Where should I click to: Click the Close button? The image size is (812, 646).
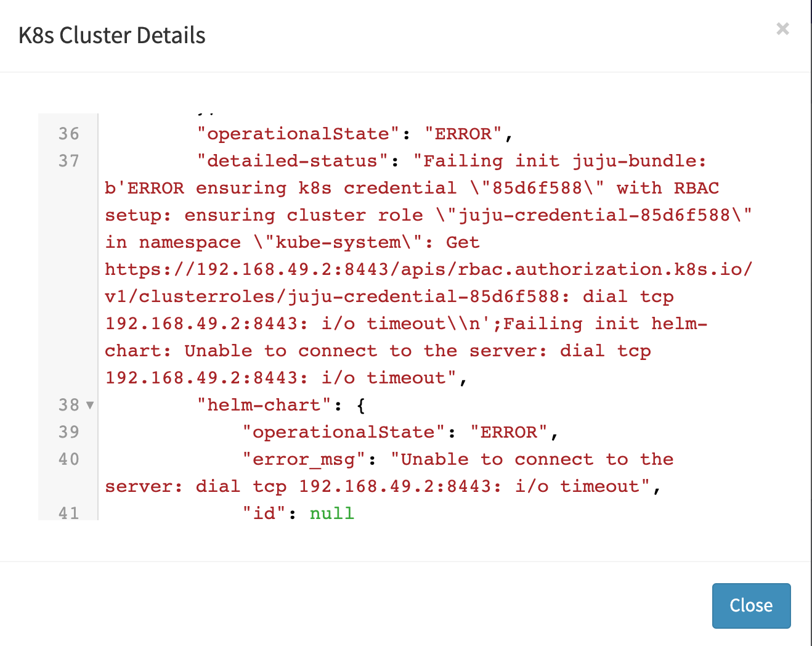(x=751, y=606)
